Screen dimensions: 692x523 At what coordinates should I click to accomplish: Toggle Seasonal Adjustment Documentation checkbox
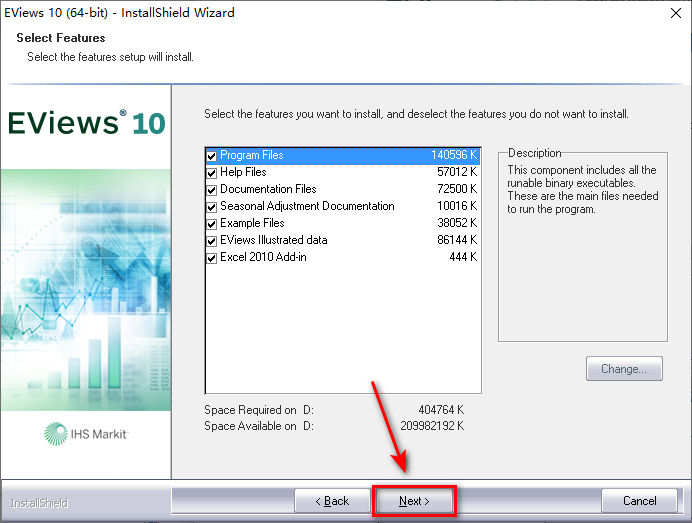coord(212,207)
